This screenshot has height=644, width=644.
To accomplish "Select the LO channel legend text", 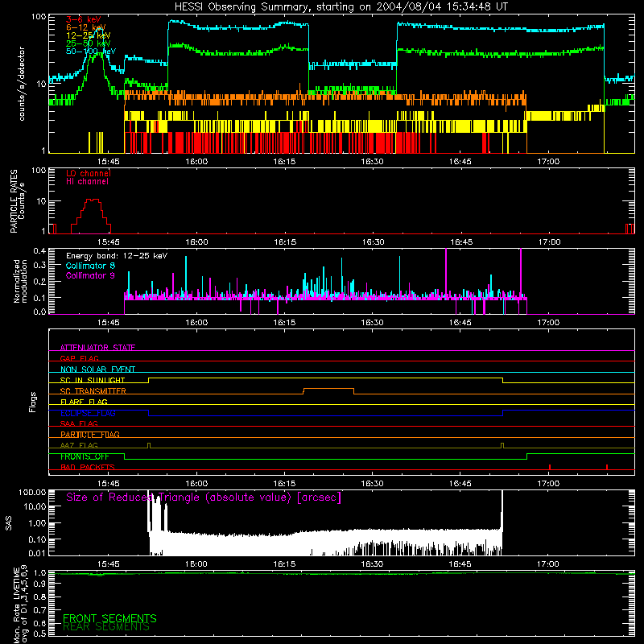I will [88, 174].
